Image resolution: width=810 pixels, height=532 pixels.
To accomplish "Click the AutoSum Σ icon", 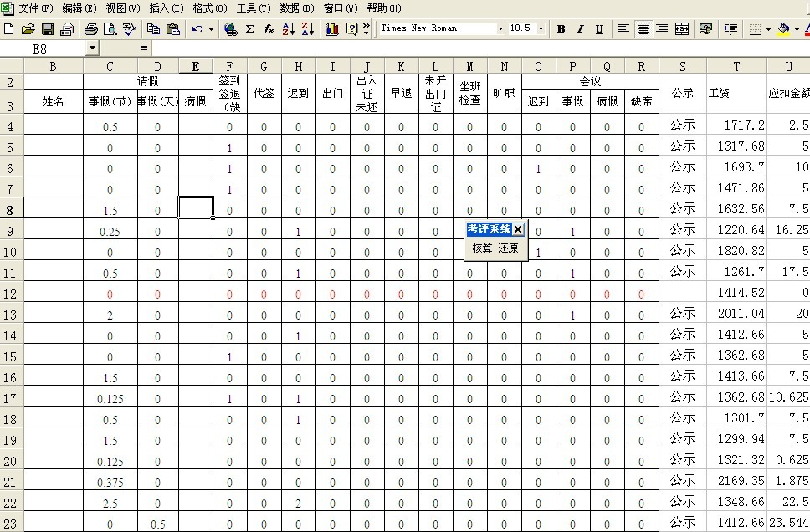I will (249, 28).
